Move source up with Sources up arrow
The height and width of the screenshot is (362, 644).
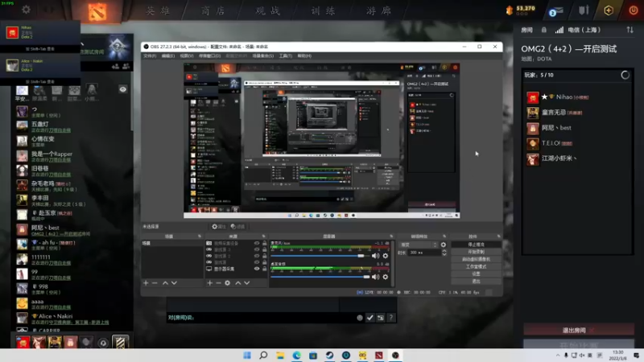[x=237, y=283]
